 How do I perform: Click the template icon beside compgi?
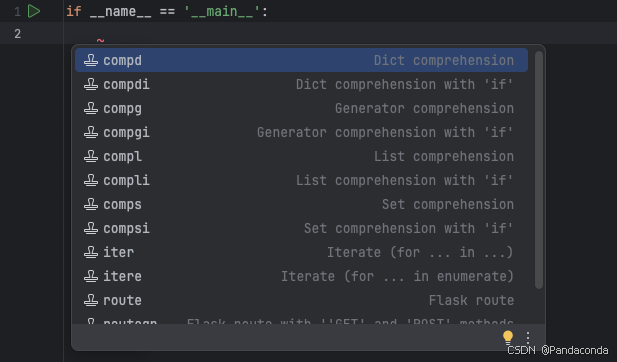(91, 132)
